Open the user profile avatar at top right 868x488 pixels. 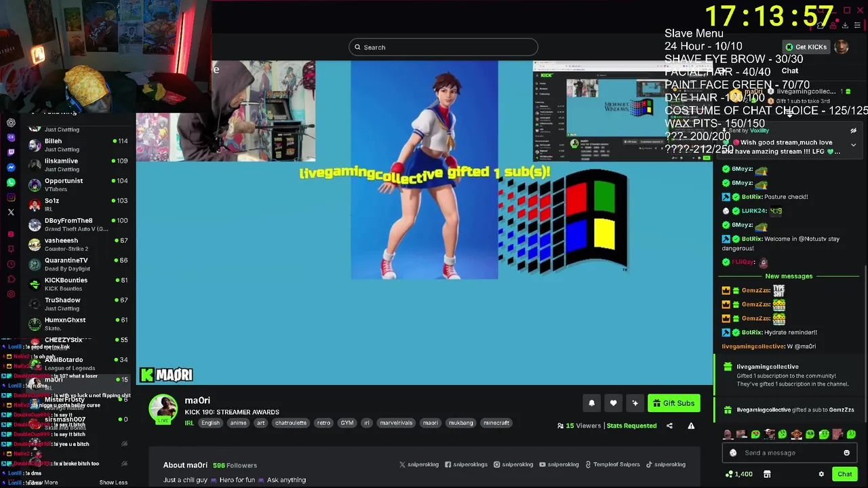pos(842,47)
